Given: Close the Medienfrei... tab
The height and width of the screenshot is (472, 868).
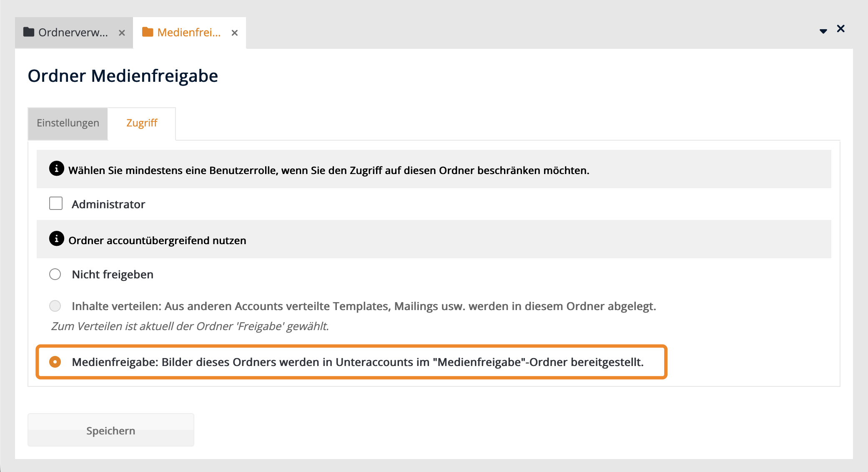Looking at the screenshot, I should [235, 33].
